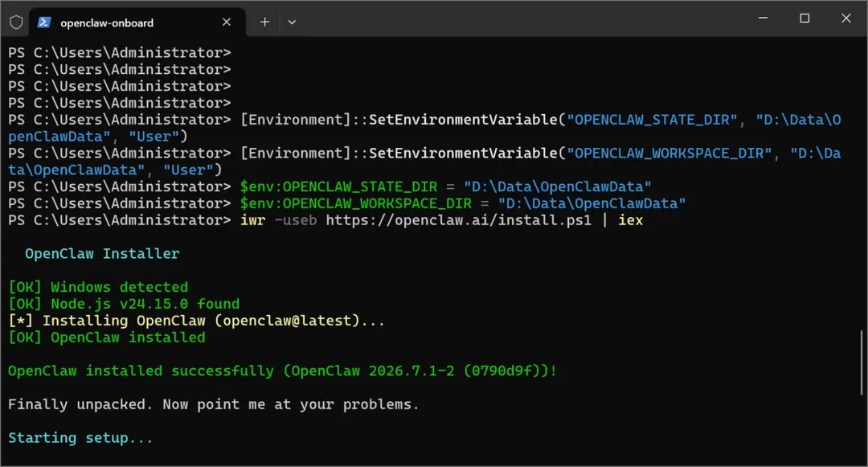Click the "$env:OPENCLAW_STATE_DIR" variable text
Viewport: 868px width, 467px height.
[339, 186]
